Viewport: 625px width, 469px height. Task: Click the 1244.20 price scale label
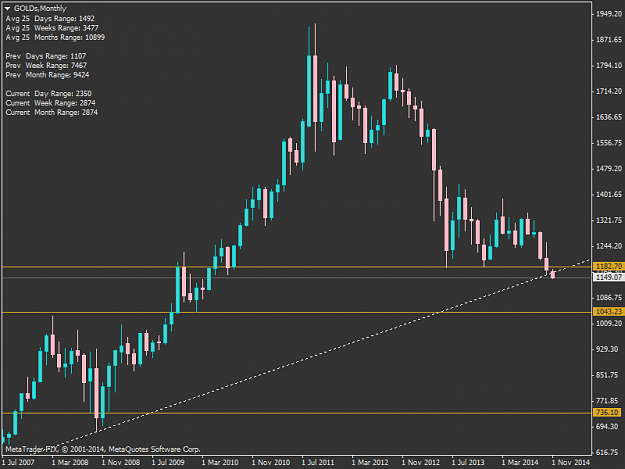click(609, 246)
